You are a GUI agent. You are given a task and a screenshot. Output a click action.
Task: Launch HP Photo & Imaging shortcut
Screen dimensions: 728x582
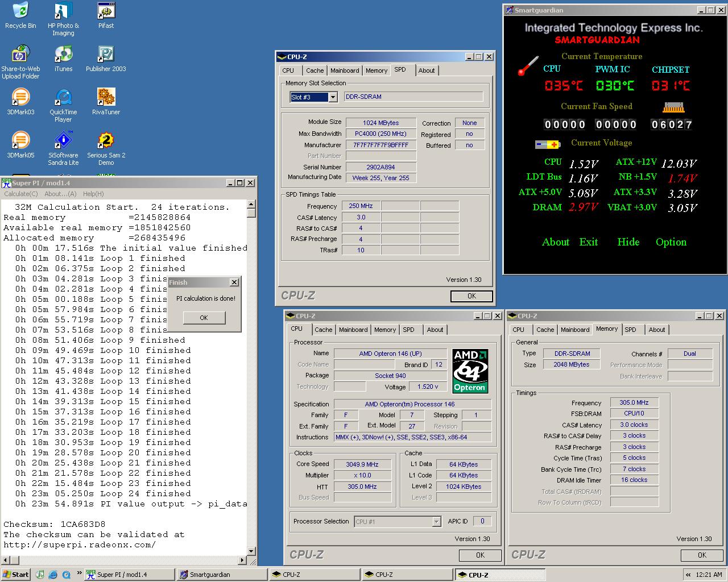point(63,19)
